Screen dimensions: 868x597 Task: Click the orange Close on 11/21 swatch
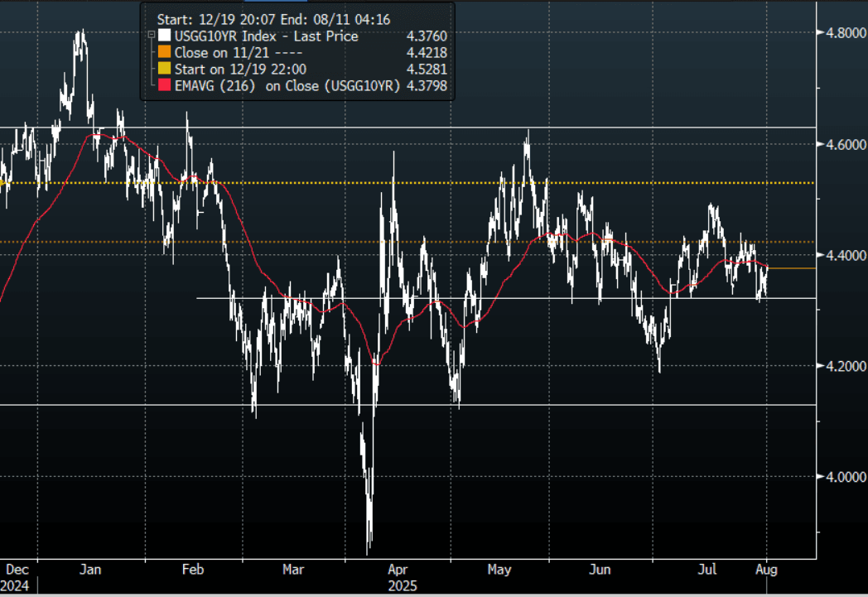click(x=166, y=52)
